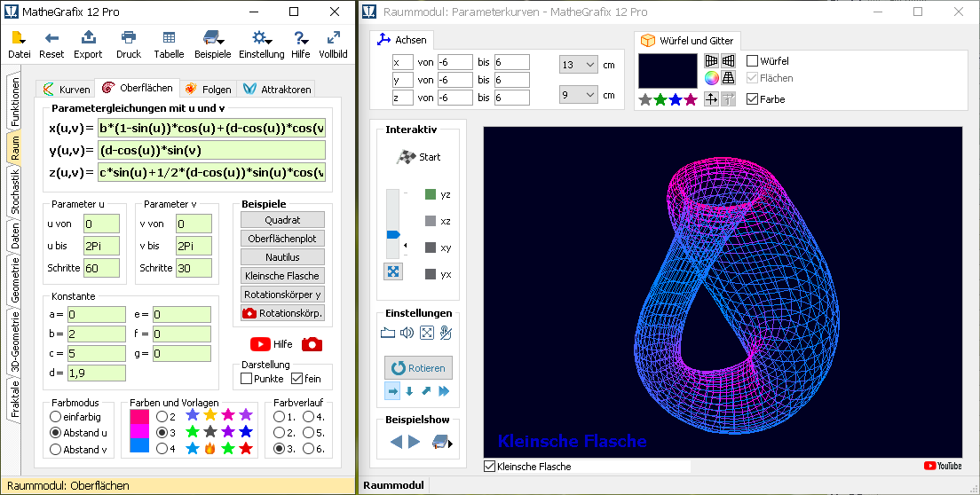Click the Druck printer icon
This screenshot has width=980, height=495.
pos(129,37)
